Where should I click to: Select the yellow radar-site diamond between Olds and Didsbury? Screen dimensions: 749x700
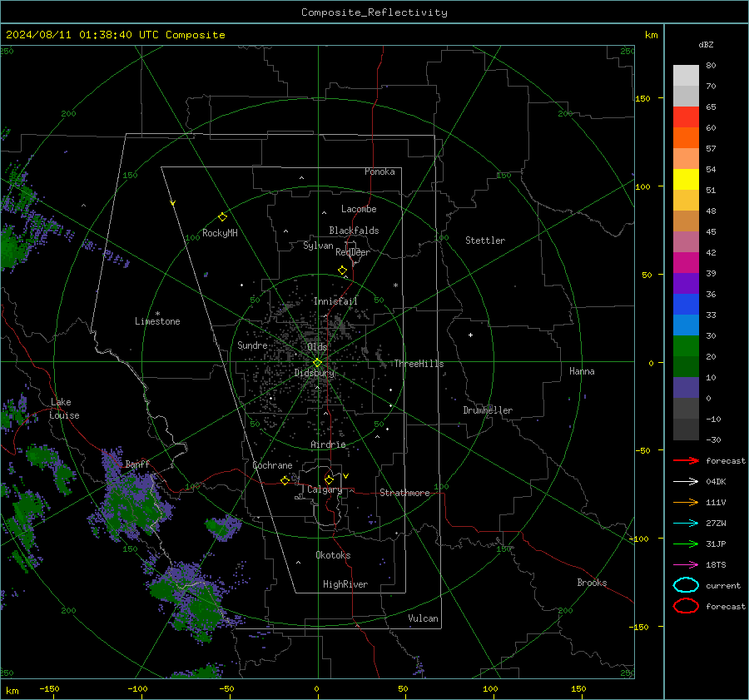point(317,363)
